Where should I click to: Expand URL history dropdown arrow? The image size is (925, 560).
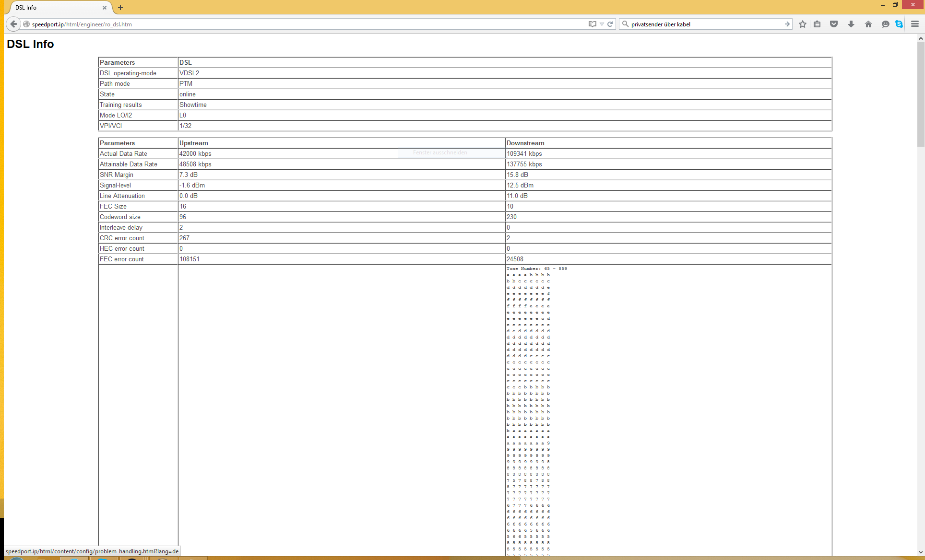point(602,24)
